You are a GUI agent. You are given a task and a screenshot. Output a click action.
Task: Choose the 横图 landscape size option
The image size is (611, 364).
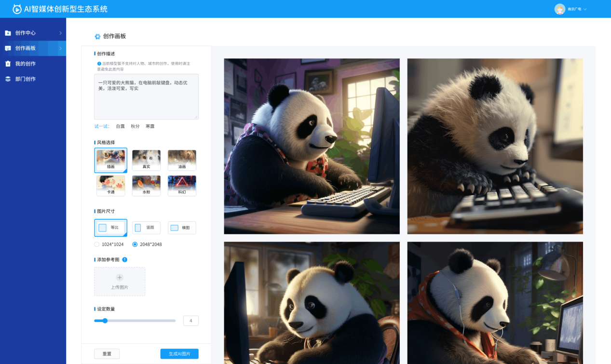(182, 228)
